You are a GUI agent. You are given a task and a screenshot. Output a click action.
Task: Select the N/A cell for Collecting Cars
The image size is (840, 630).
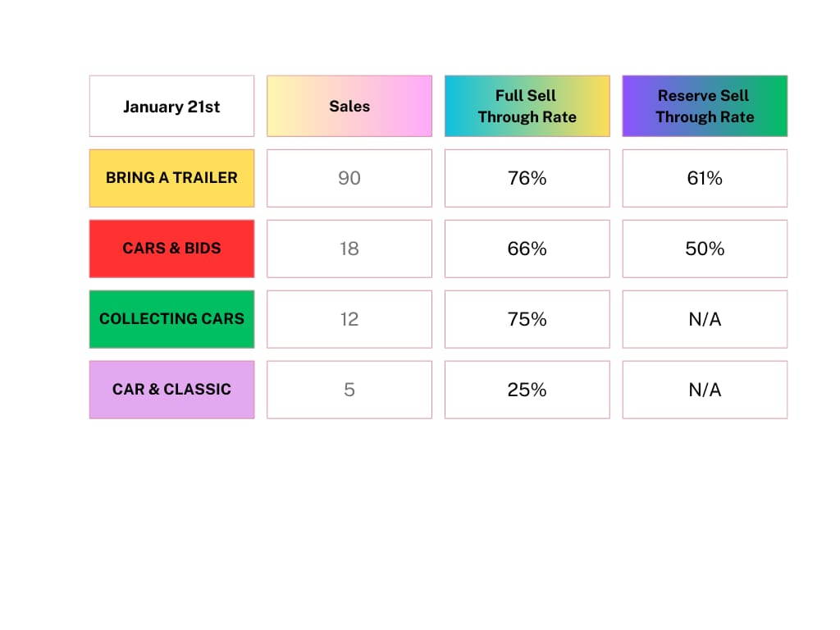point(705,319)
